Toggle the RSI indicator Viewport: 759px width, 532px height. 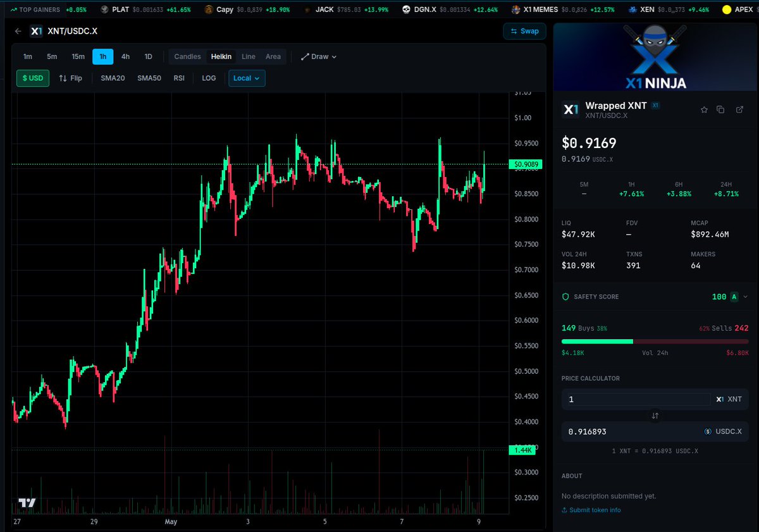tap(179, 78)
